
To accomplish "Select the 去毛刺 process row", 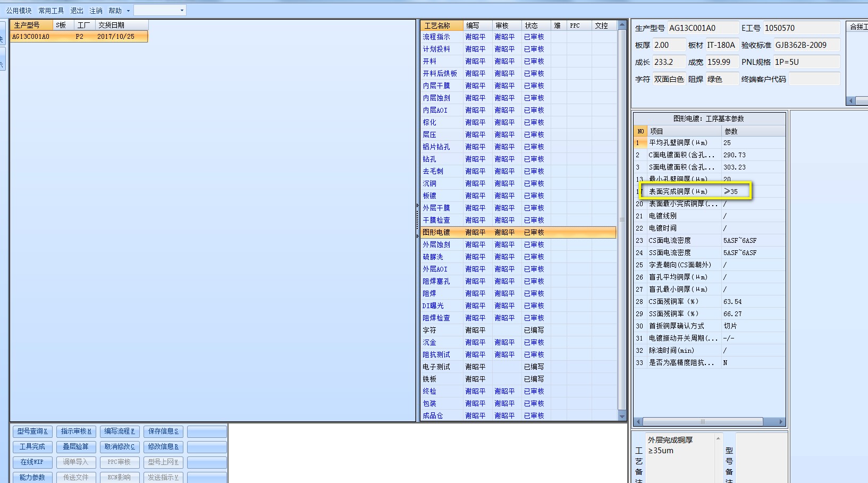I will point(518,172).
